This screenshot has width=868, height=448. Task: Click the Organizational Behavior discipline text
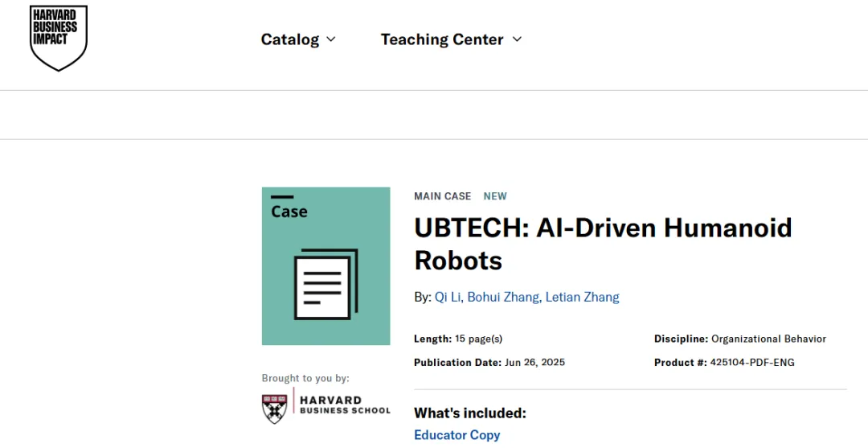tap(768, 339)
